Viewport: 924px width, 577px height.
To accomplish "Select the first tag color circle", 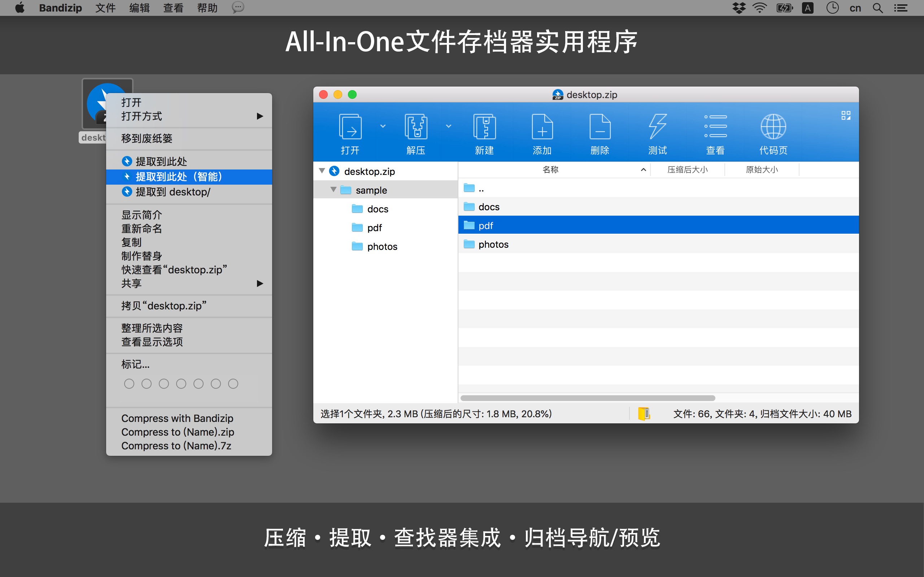I will click(129, 383).
